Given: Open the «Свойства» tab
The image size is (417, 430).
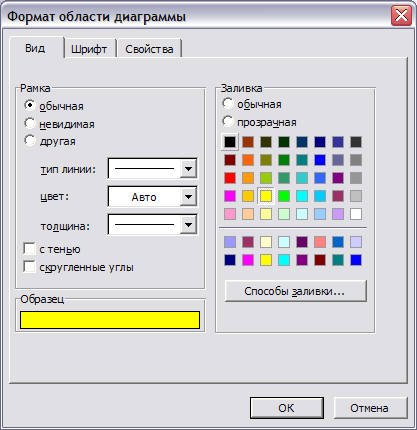Looking at the screenshot, I should pos(149,49).
